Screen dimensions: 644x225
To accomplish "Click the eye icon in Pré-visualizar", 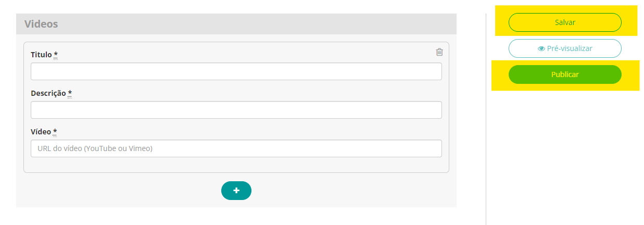I will click(x=541, y=48).
